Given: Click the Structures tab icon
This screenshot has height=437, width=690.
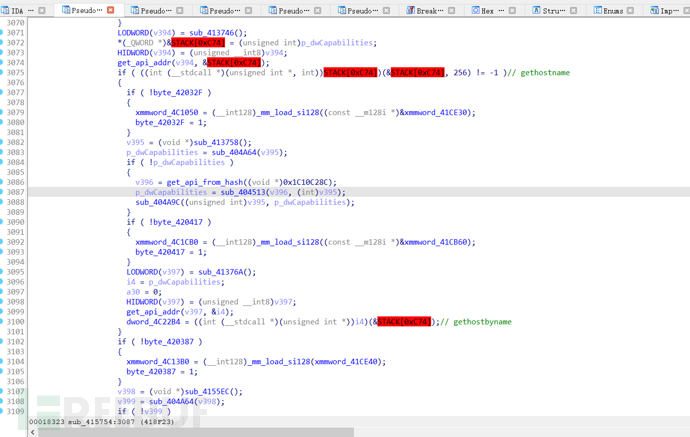Looking at the screenshot, I should pyautogui.click(x=536, y=10).
